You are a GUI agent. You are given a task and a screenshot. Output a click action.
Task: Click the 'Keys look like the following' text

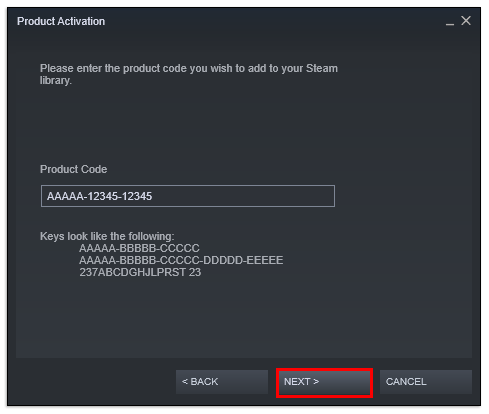click(107, 236)
